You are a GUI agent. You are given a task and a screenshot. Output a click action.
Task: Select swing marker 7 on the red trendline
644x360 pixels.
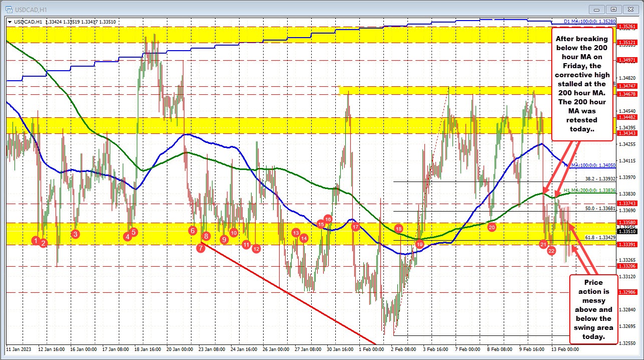coord(201,248)
